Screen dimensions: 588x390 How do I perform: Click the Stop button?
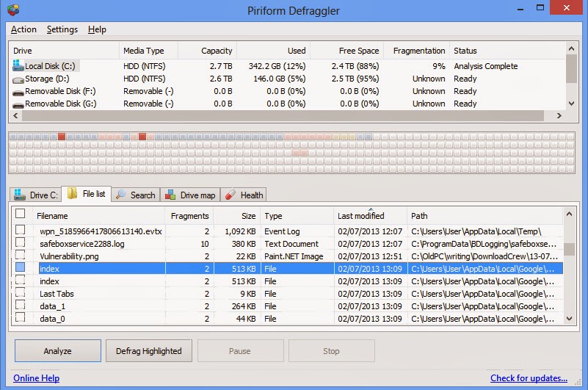(x=332, y=351)
